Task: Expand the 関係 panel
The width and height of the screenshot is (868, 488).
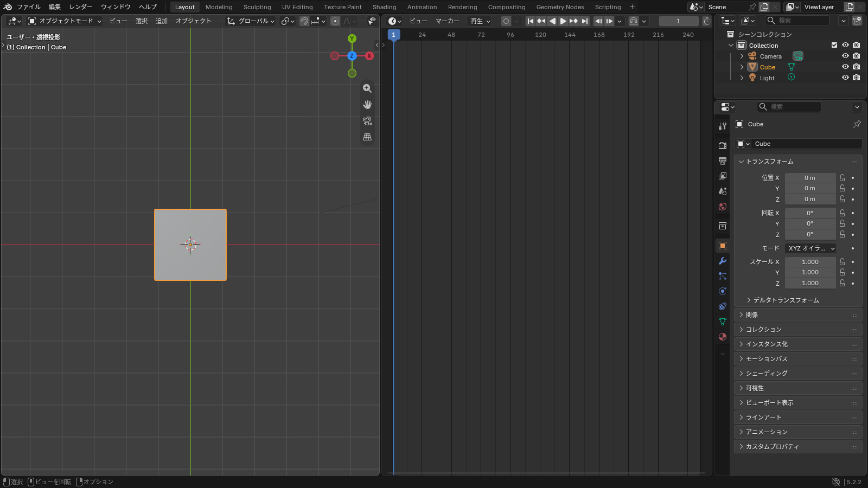Action: tap(797, 315)
